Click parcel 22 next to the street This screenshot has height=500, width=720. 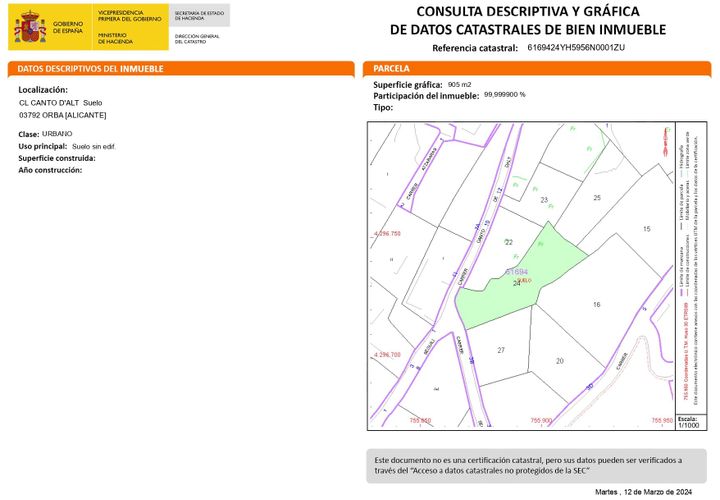coord(509,242)
